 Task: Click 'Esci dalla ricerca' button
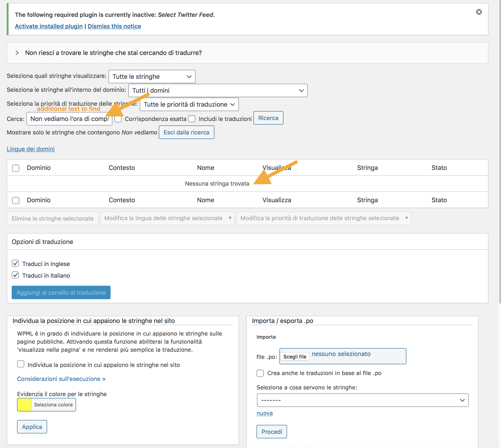[186, 132]
